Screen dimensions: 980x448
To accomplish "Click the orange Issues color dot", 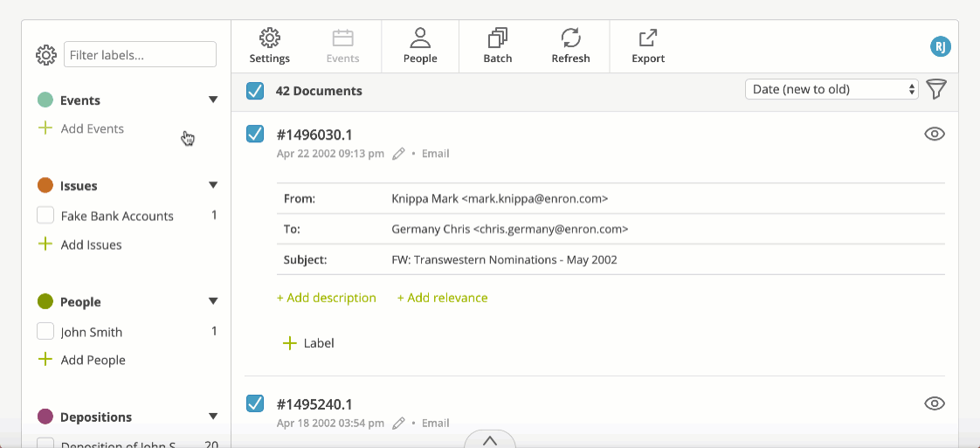I will 45,185.
